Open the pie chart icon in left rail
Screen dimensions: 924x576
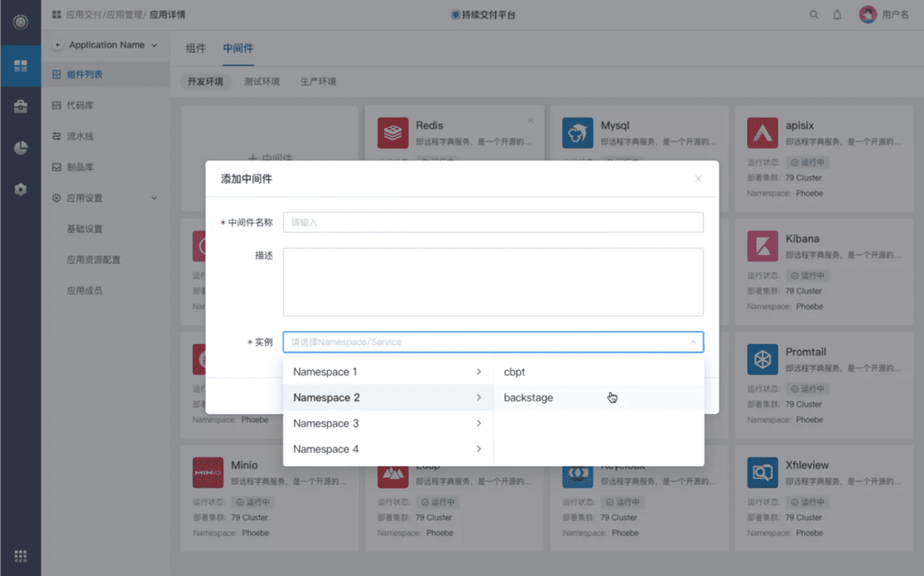[21, 148]
